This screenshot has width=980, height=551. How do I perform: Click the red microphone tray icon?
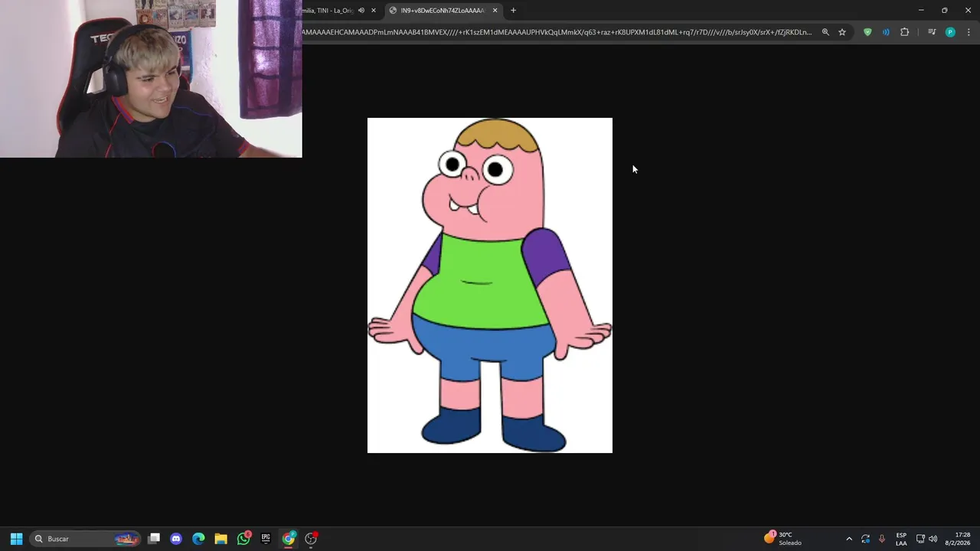(882, 539)
